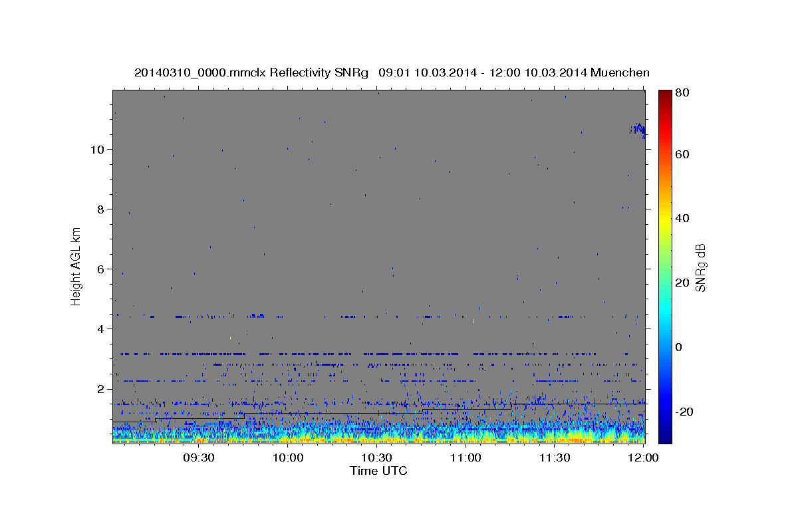The width and height of the screenshot is (798, 532).
Task: Click the 'SNRg dB' colorbar label
Action: [x=700, y=267]
